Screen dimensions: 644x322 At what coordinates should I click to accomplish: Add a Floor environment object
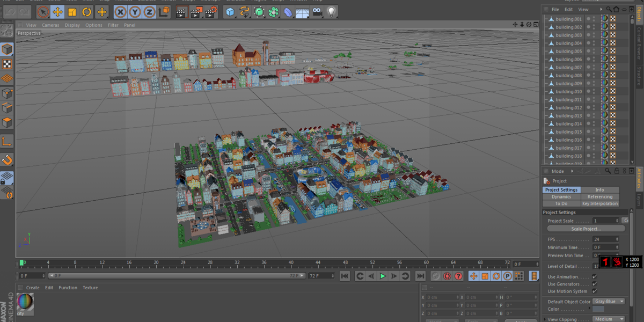click(303, 11)
